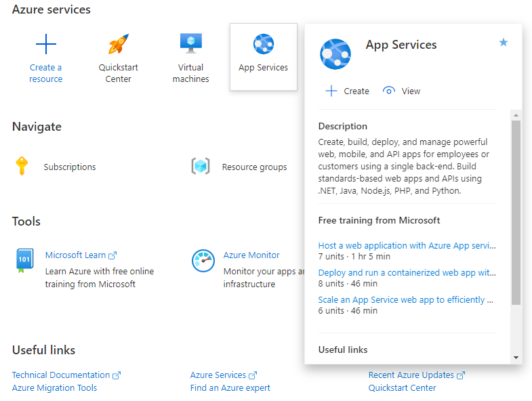Click external link icon beside Azure Services
This screenshot has width=532, height=401.
click(x=253, y=375)
